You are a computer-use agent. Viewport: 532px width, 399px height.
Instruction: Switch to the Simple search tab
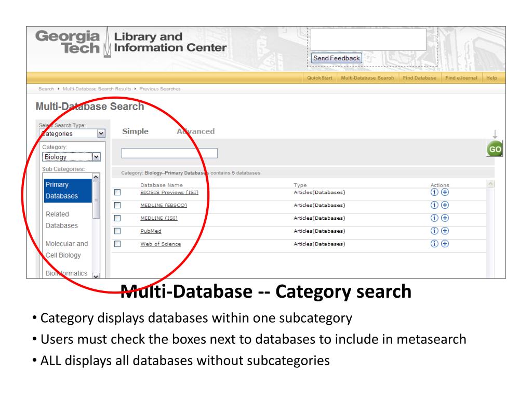135,131
